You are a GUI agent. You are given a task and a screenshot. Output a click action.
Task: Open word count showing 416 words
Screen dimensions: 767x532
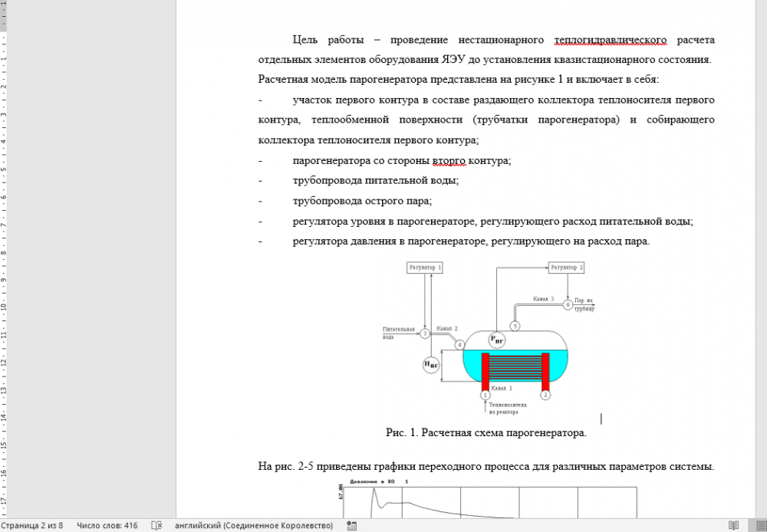[107, 525]
